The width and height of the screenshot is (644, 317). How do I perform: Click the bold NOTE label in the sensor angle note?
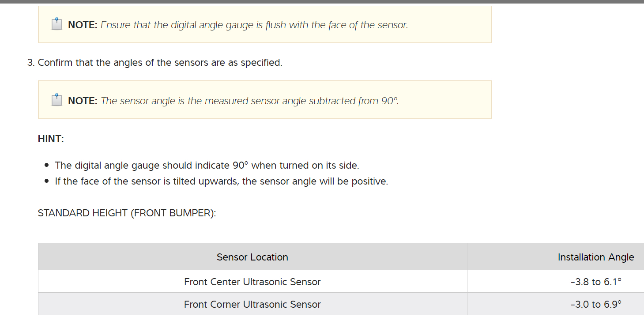(x=83, y=101)
